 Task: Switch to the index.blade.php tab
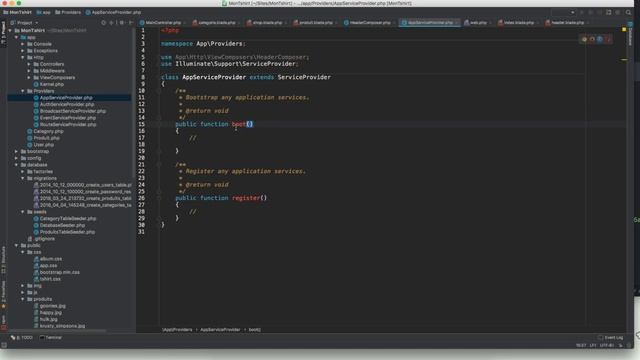tap(518, 23)
